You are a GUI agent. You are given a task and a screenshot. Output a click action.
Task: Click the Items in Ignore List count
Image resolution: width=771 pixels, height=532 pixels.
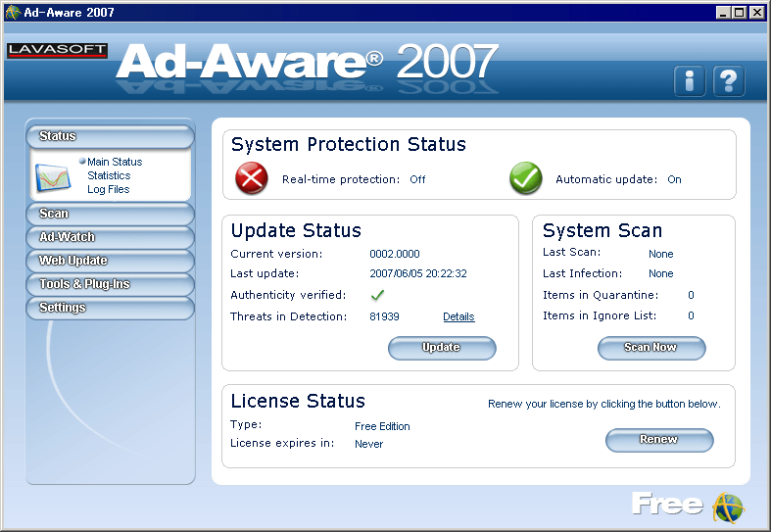point(691,315)
